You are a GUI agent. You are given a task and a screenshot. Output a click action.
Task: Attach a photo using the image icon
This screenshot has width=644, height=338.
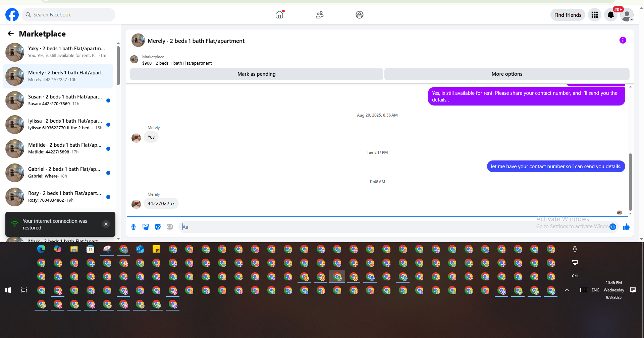[x=146, y=227]
